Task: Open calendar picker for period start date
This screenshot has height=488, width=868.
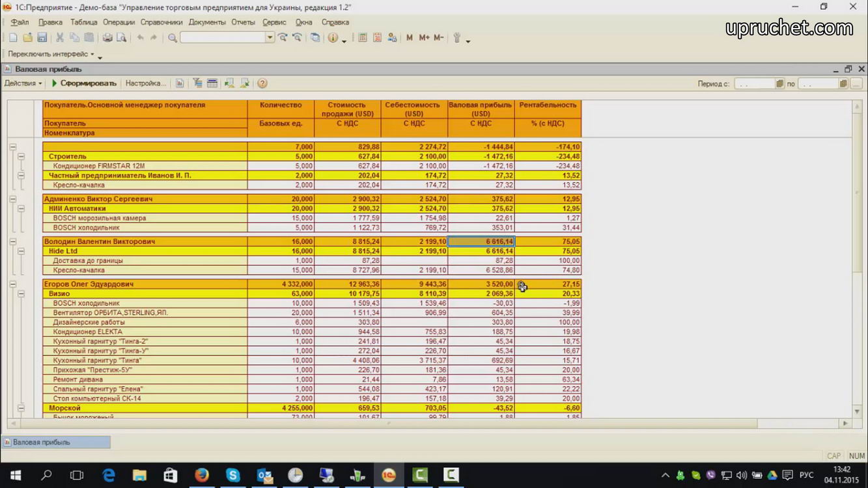Action: click(x=779, y=84)
